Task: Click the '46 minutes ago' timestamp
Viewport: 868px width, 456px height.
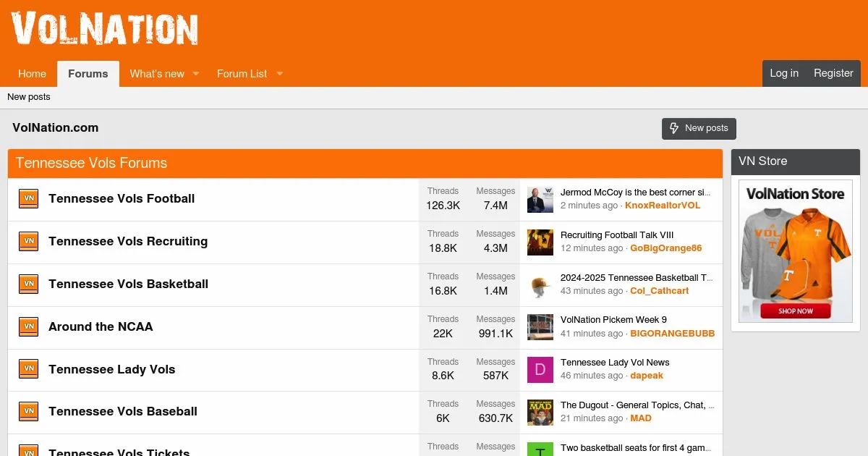Action: [592, 376]
